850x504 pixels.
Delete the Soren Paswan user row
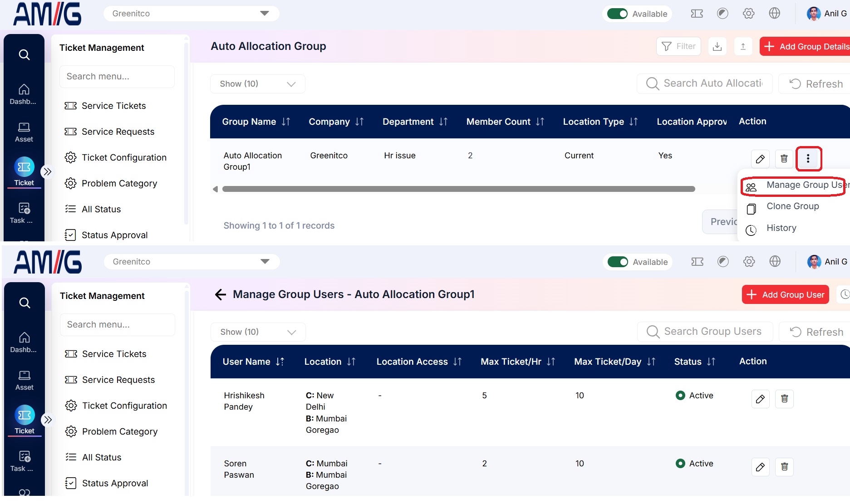[x=784, y=467]
